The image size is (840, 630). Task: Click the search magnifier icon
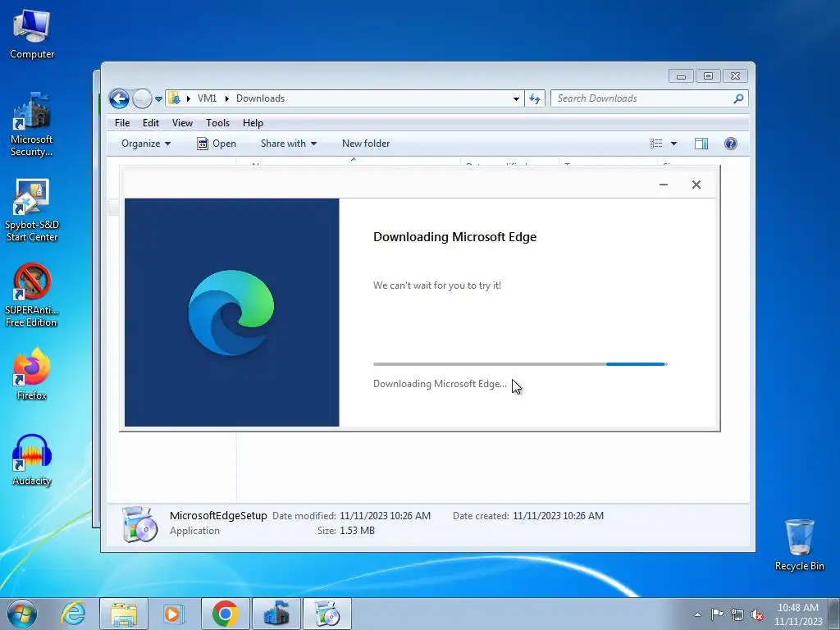[738, 98]
